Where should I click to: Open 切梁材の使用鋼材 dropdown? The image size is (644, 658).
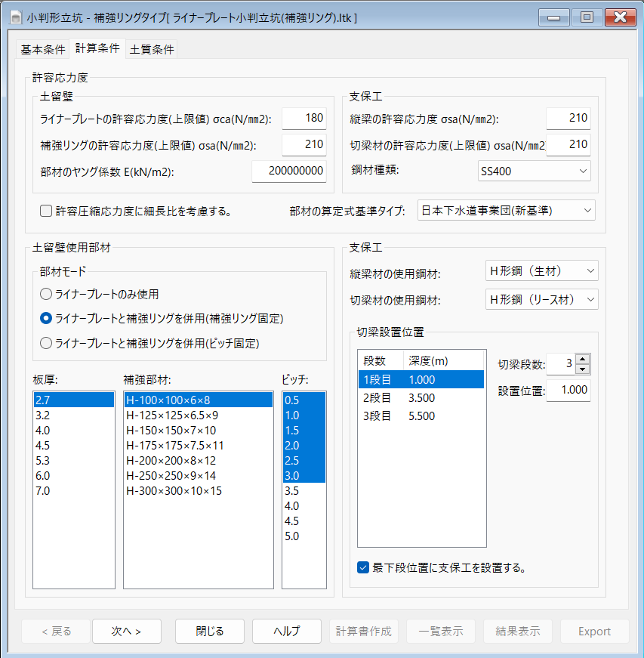pos(541,299)
